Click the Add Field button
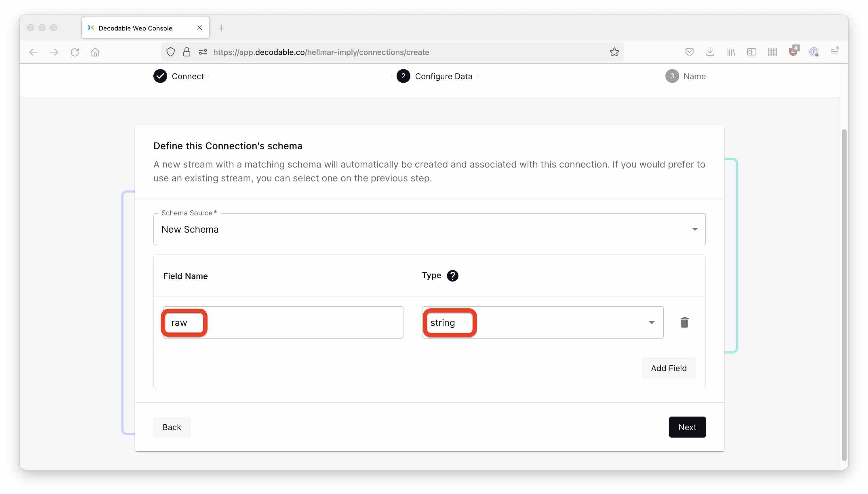868x494 pixels. (668, 368)
